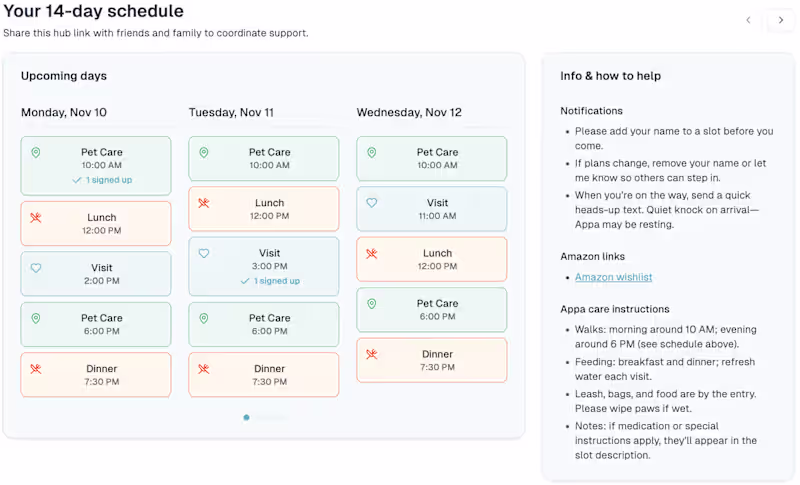Click utensils icon on Monday Dinner slot
This screenshot has width=800, height=485.
pyautogui.click(x=36, y=369)
